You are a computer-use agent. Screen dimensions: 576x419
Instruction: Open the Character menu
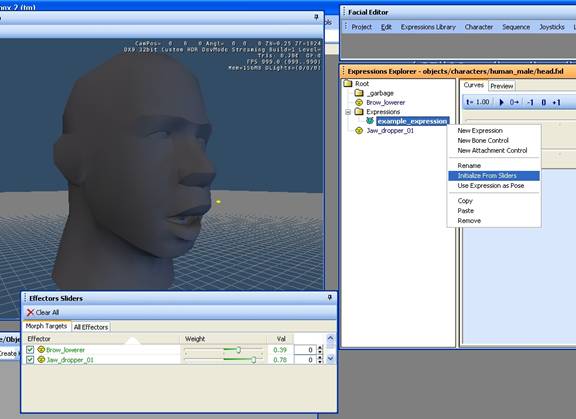coord(479,27)
